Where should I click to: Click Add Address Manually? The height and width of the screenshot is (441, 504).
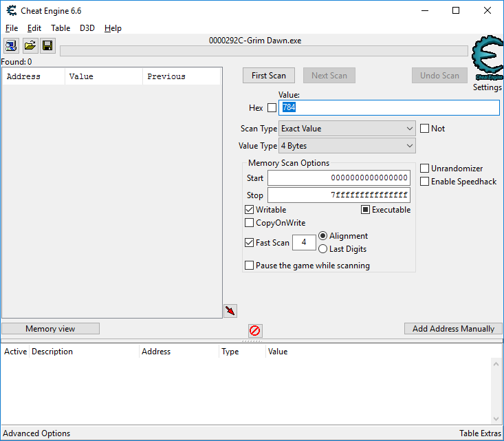point(453,329)
